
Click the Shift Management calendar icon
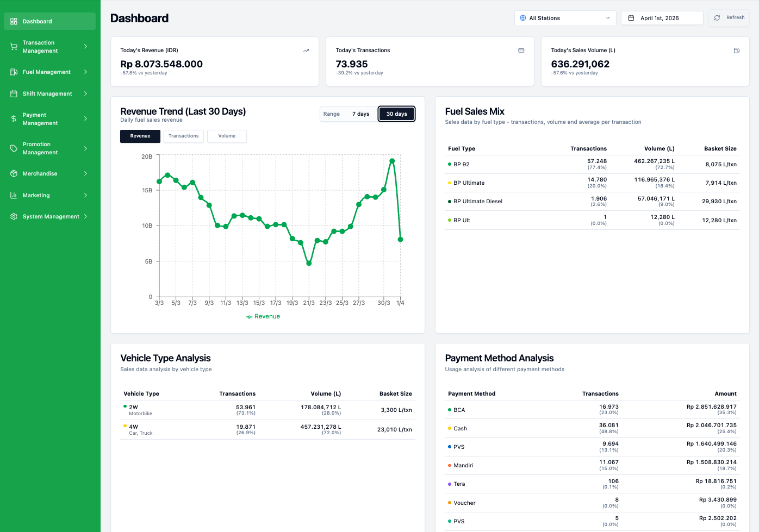coord(14,93)
